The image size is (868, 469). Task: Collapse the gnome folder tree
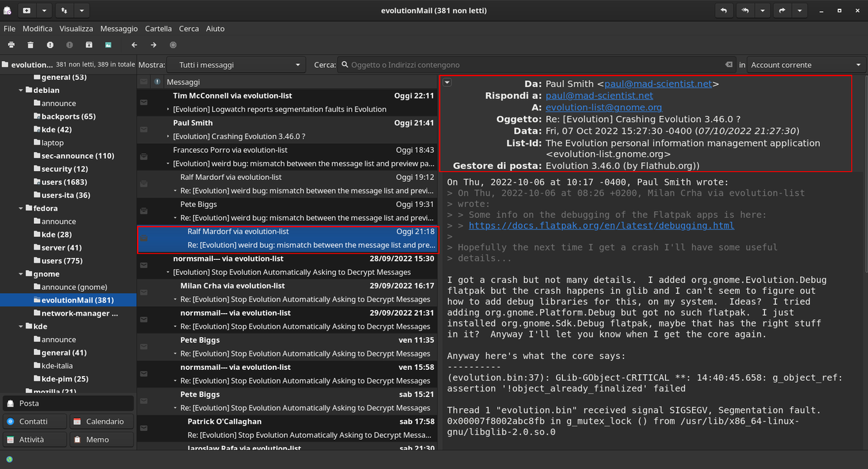point(20,274)
